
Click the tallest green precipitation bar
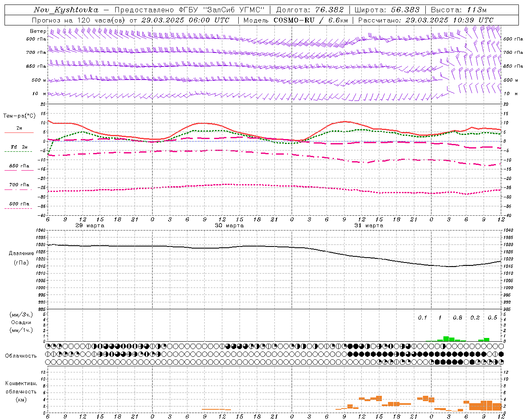[446, 339]
